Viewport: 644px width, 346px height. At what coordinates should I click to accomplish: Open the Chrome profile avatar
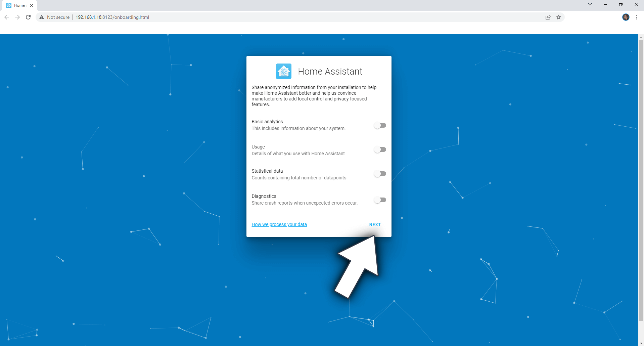(x=626, y=17)
